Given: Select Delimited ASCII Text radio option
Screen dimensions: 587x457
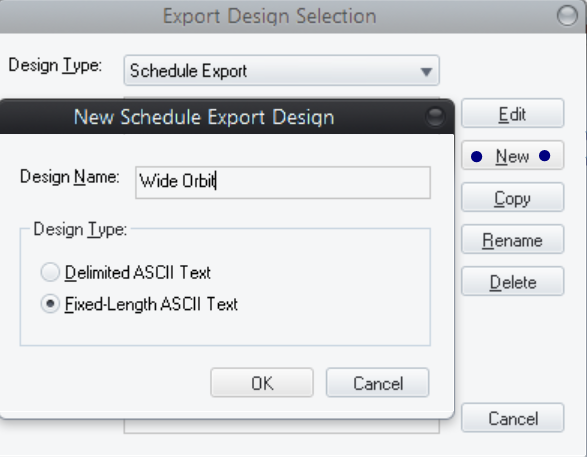Looking at the screenshot, I should click(x=50, y=272).
